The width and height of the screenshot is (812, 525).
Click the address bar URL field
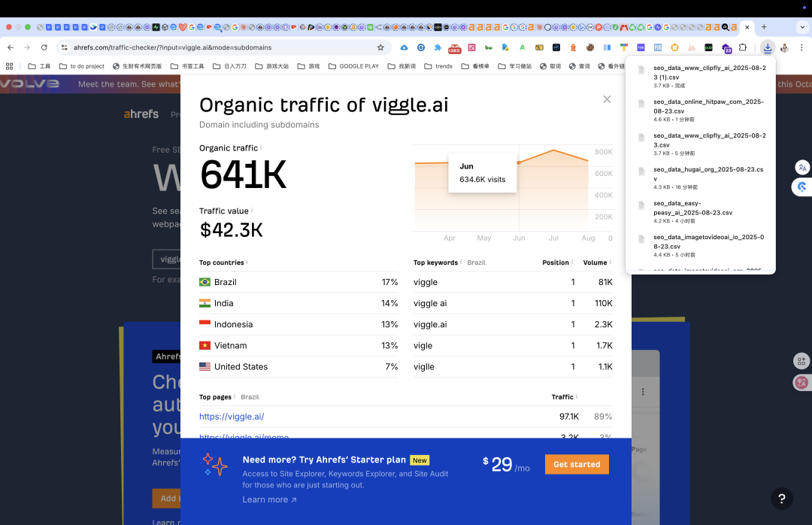(223, 47)
